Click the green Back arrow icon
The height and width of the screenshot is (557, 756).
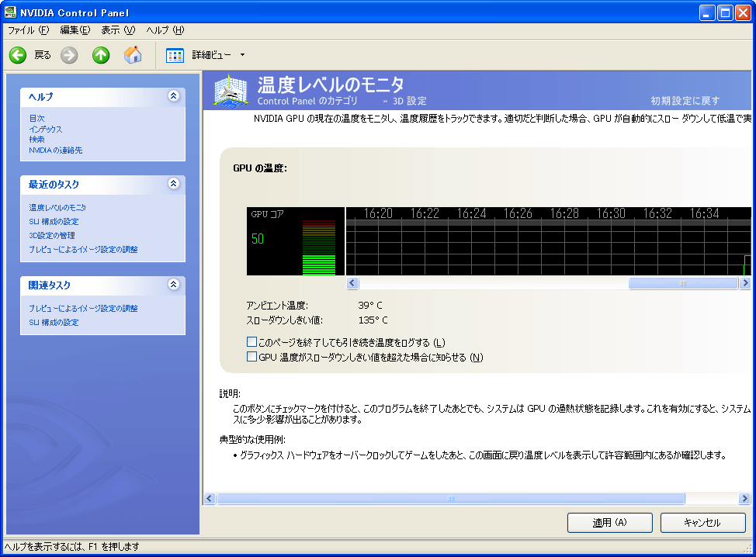point(18,55)
